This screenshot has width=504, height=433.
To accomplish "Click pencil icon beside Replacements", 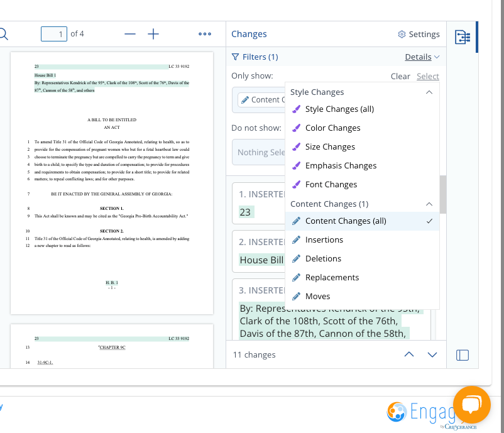I will pos(296,277).
